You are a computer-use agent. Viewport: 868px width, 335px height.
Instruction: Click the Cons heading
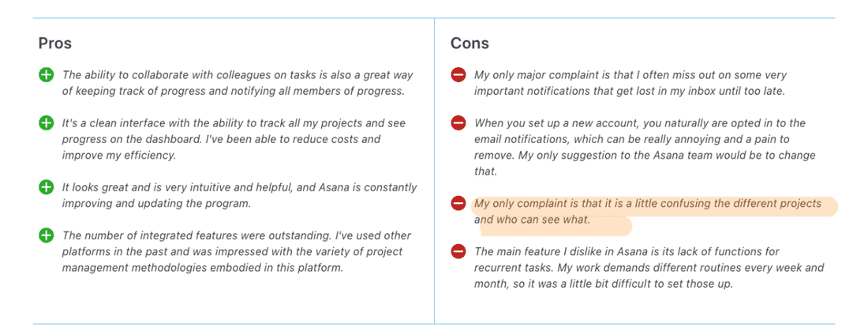470,43
